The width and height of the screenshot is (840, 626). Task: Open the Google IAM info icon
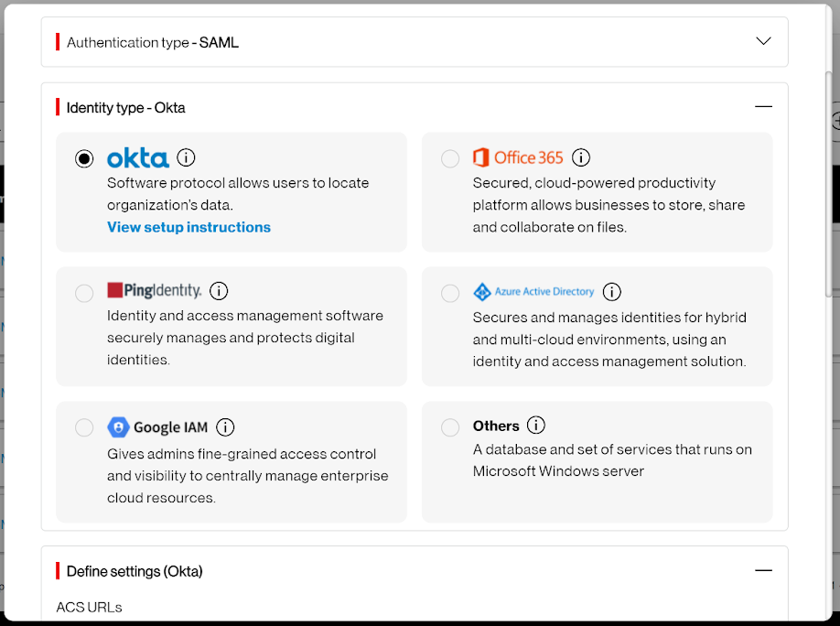click(225, 427)
